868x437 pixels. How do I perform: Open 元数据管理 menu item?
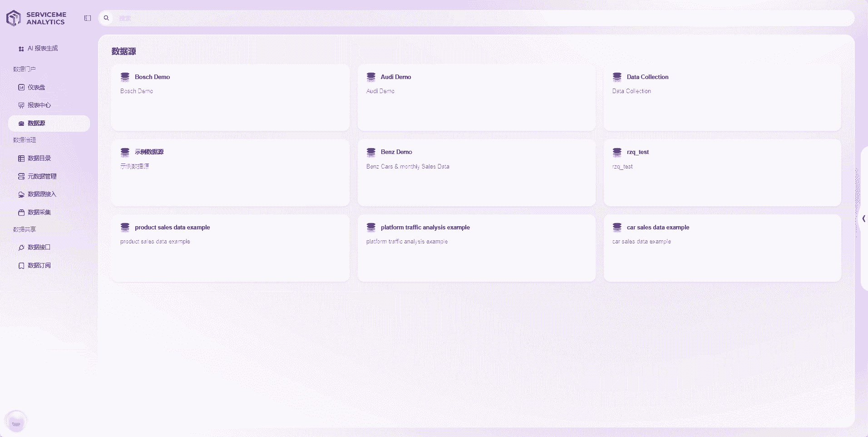tap(49, 176)
